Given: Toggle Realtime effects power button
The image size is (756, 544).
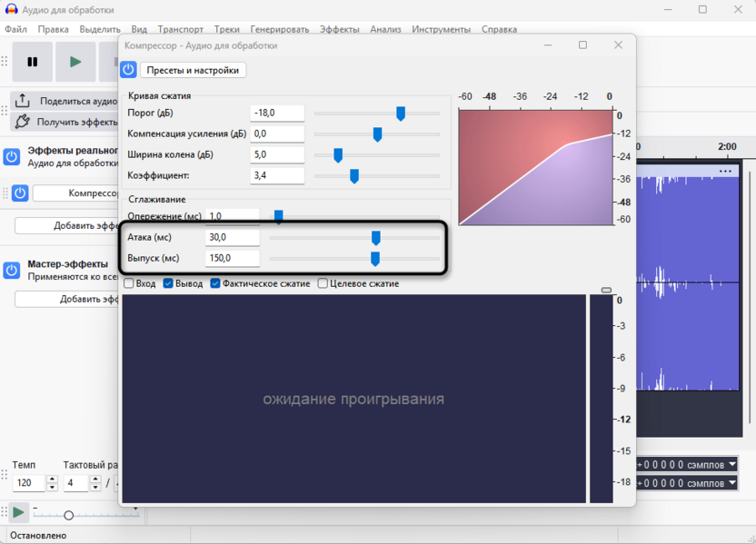Looking at the screenshot, I should 12,156.
